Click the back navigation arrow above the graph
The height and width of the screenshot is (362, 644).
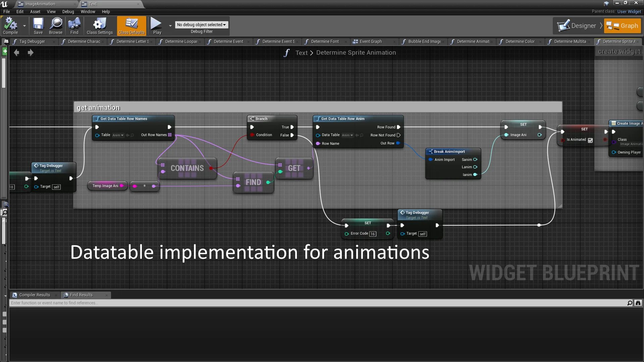click(16, 52)
